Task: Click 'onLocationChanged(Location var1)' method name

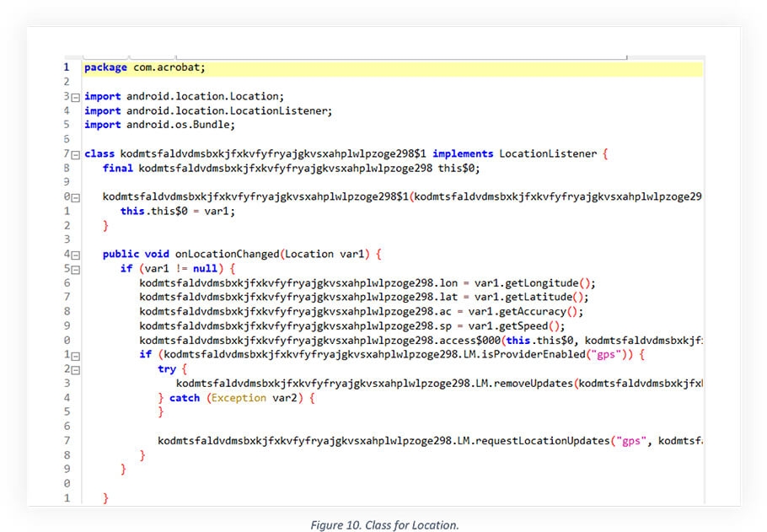Action: [272, 254]
